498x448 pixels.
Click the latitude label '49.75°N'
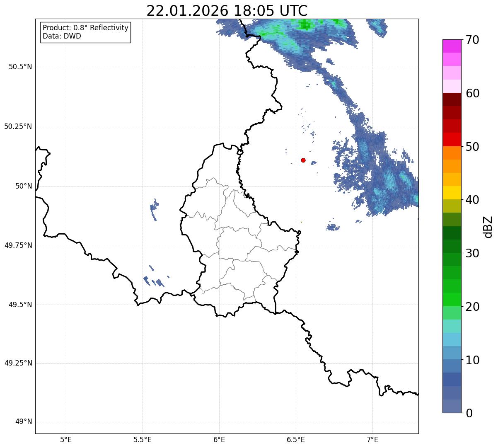point(18,245)
